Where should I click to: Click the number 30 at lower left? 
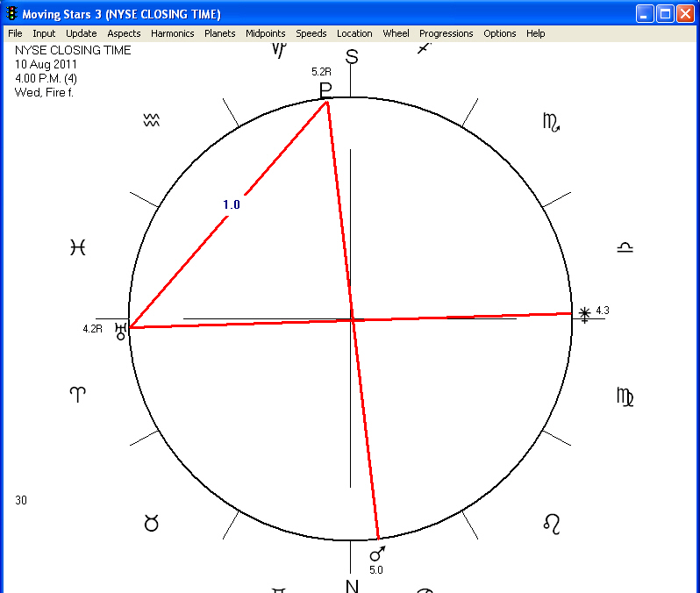tap(21, 500)
